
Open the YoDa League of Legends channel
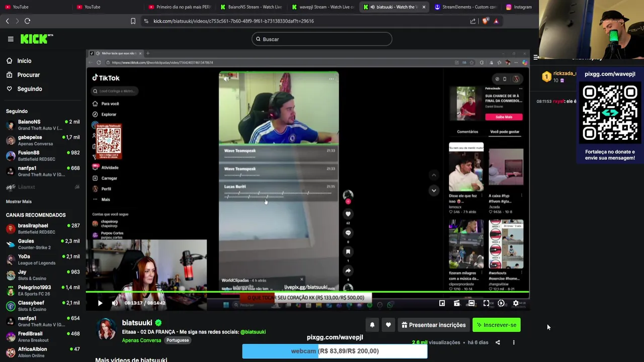[43, 259]
